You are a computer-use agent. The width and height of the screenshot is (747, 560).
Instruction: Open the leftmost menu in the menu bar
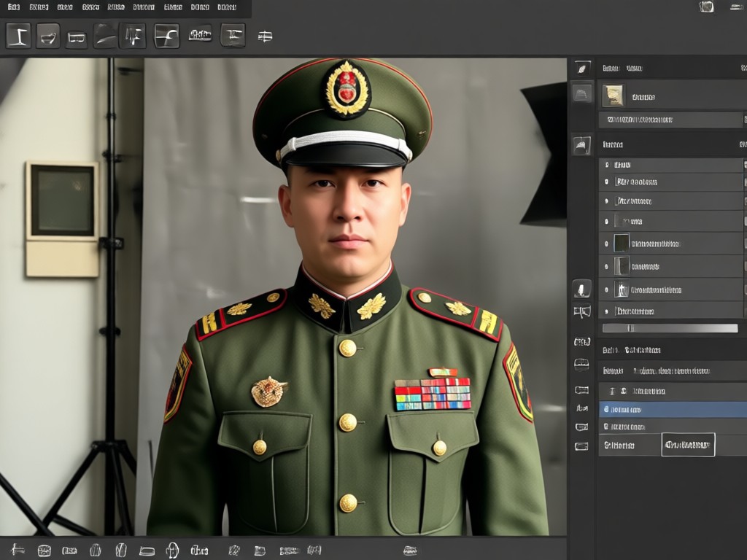[x=14, y=7]
